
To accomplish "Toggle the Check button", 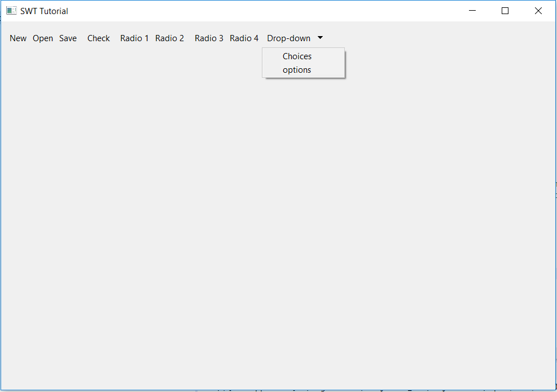I will point(98,38).
